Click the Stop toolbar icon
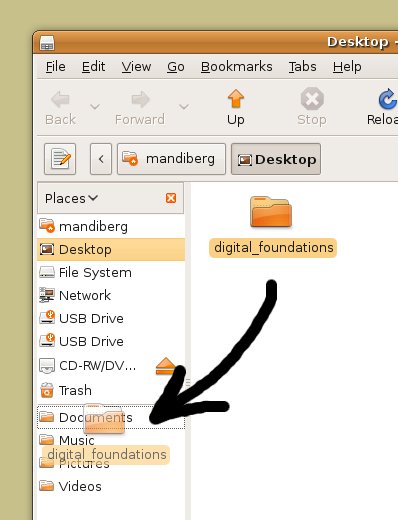 pos(312,99)
